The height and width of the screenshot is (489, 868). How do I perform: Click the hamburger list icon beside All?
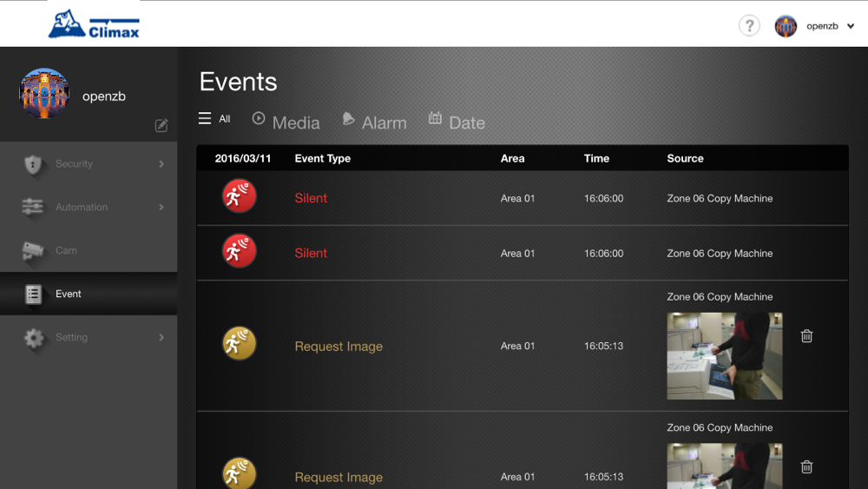coord(205,118)
